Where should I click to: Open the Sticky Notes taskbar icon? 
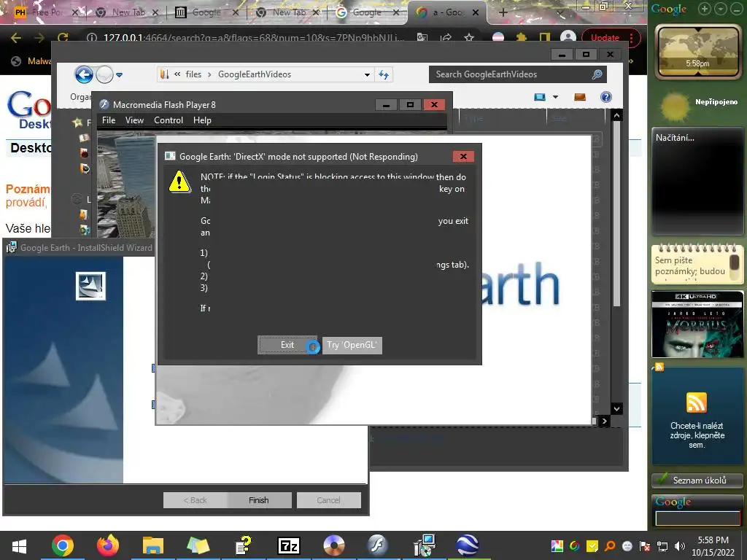(x=198, y=545)
